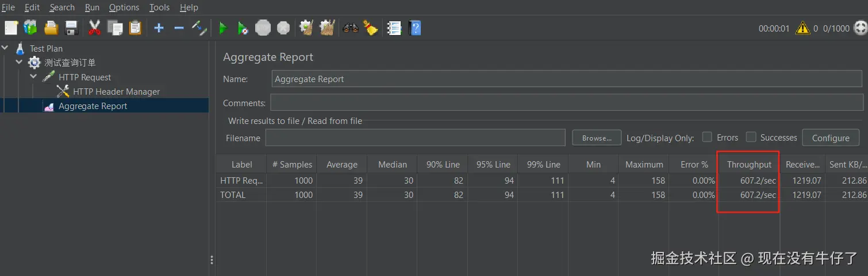The image size is (868, 276).
Task: Click the Configure button
Action: click(830, 138)
